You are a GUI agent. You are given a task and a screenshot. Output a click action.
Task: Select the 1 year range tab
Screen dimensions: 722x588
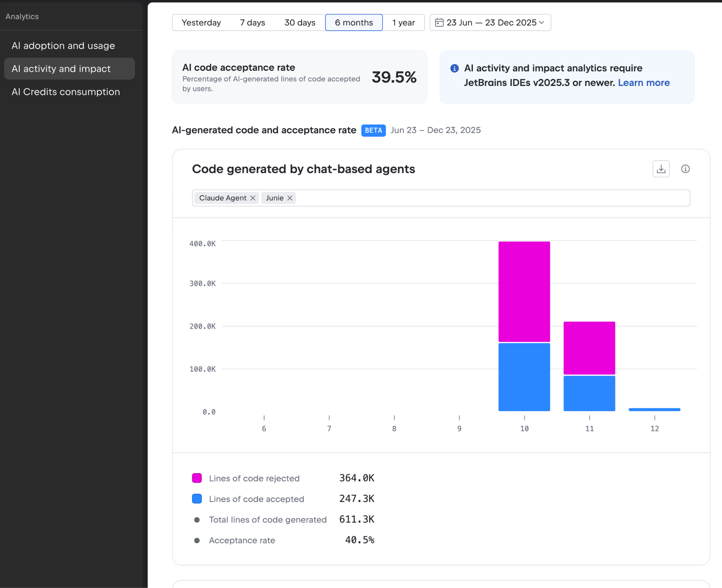[x=403, y=23]
